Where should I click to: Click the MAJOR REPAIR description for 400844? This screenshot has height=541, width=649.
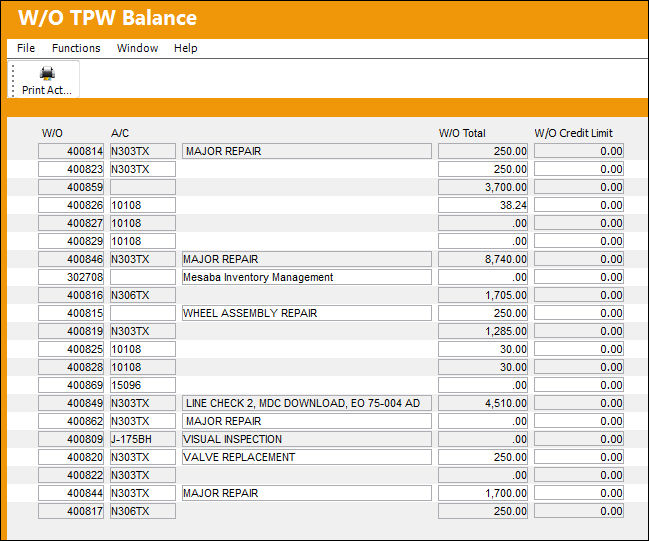click(x=307, y=493)
